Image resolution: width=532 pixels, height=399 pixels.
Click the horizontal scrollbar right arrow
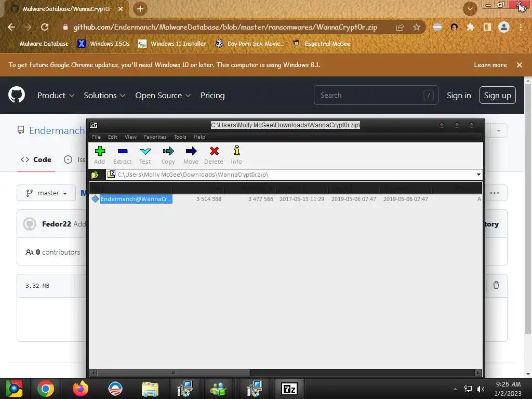478,373
